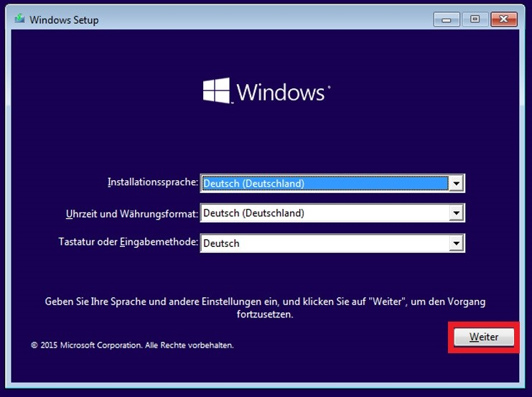Image resolution: width=532 pixels, height=397 pixels.
Task: Click the Uhrzeit und Währungsformat label
Action: coord(132,214)
